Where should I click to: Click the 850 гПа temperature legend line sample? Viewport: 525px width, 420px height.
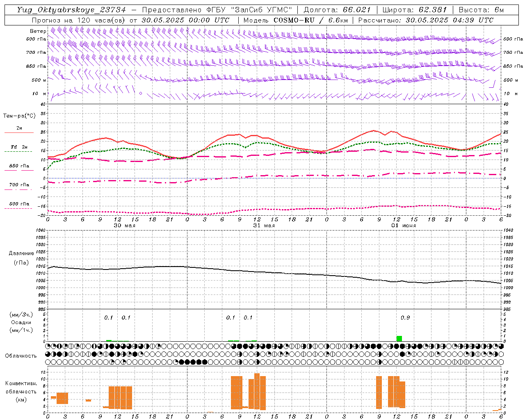coord(19,170)
